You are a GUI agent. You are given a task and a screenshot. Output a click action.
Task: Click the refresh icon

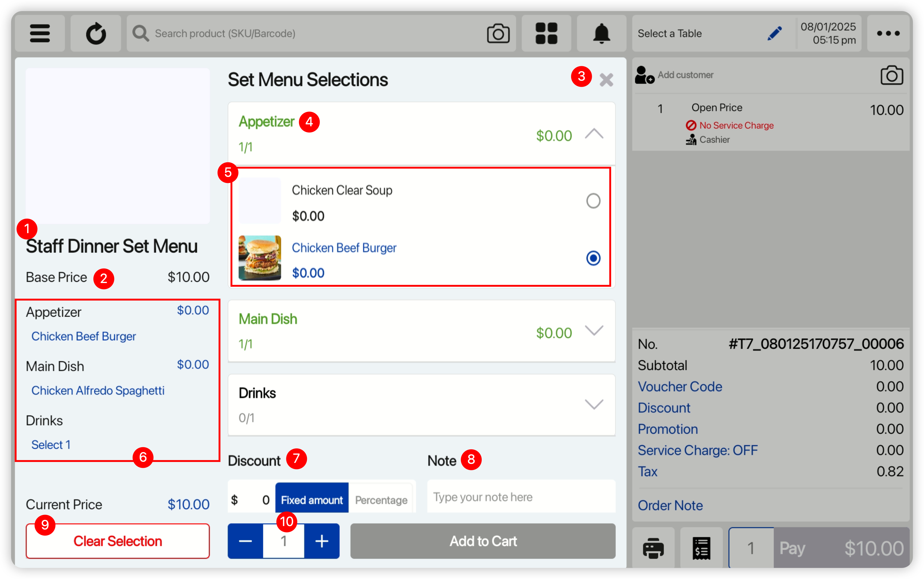pos(96,33)
